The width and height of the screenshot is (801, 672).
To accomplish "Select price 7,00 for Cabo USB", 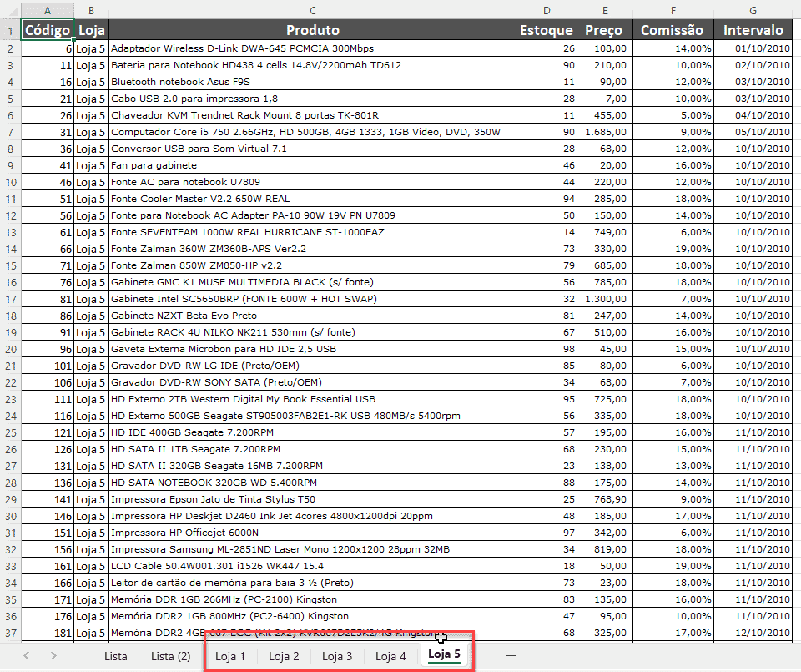I will pos(605,99).
